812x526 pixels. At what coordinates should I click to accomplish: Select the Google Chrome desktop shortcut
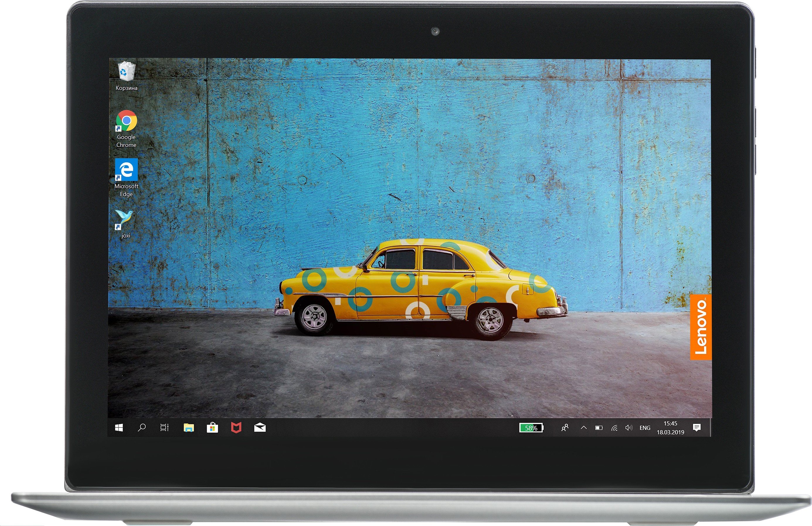point(126,129)
